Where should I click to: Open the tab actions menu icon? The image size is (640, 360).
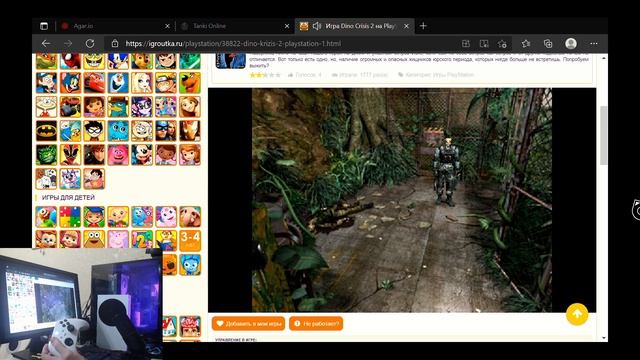(44, 26)
